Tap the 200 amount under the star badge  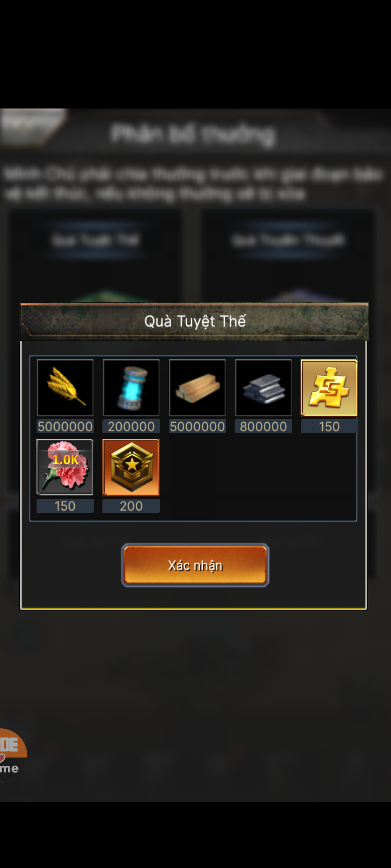pyautogui.click(x=131, y=506)
